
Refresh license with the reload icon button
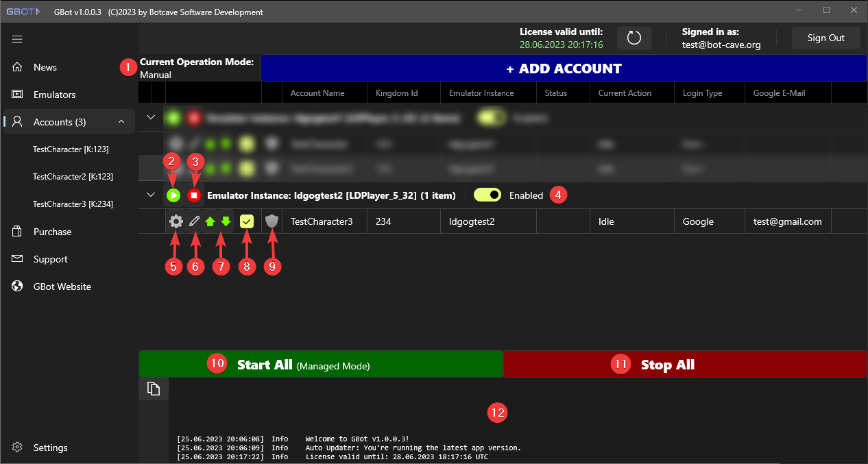coord(634,38)
